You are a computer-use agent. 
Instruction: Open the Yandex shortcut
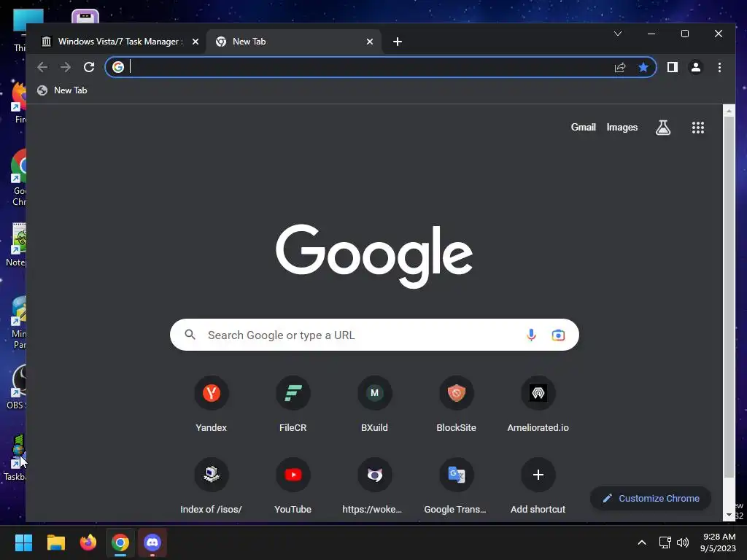[211, 404]
